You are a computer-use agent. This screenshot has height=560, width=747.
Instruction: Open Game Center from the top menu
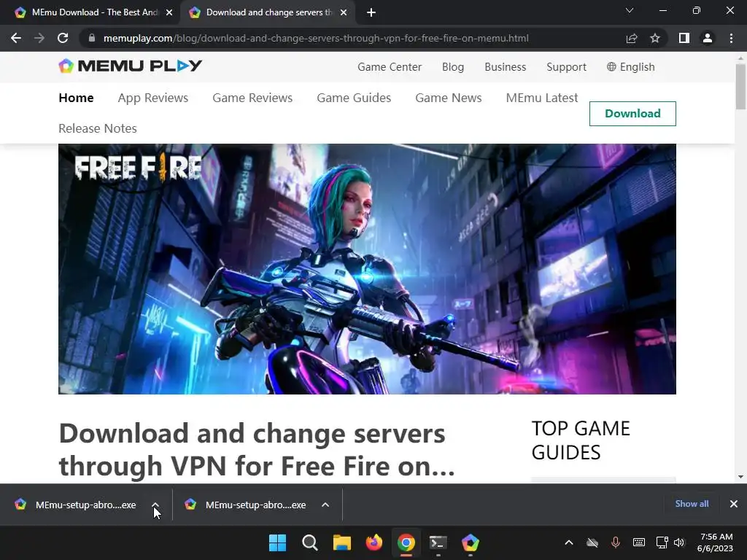(x=390, y=67)
